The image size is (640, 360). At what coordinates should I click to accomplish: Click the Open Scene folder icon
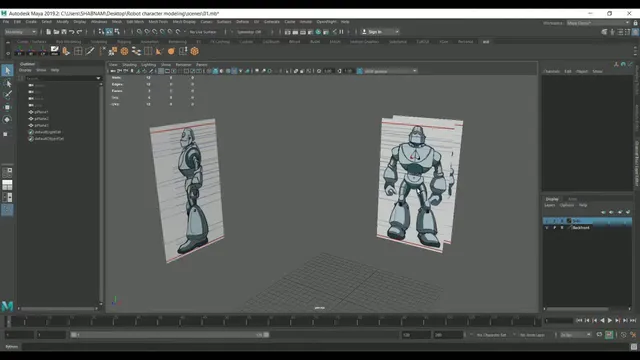pyautogui.click(x=56, y=32)
